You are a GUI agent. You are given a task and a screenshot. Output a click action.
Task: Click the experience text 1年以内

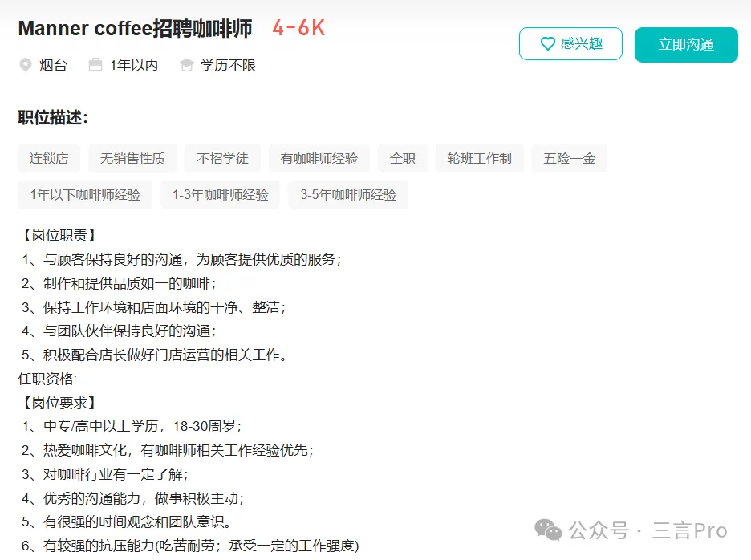(x=134, y=65)
